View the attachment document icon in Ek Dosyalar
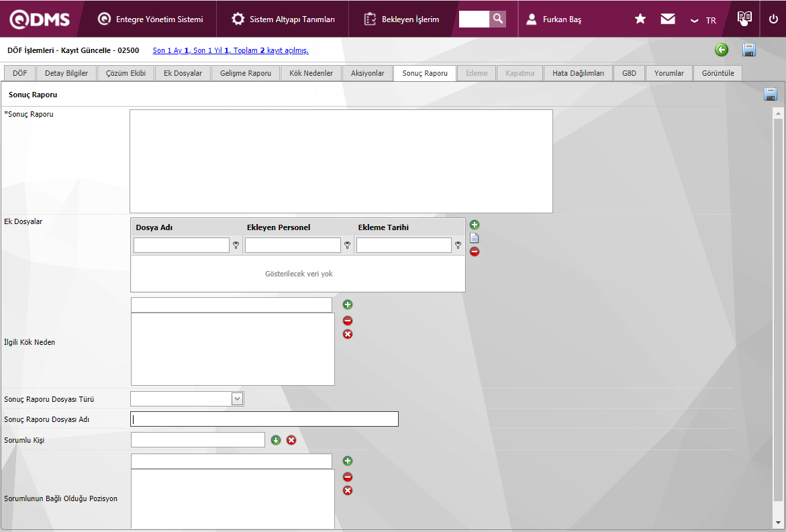This screenshot has width=786, height=532. [x=474, y=238]
